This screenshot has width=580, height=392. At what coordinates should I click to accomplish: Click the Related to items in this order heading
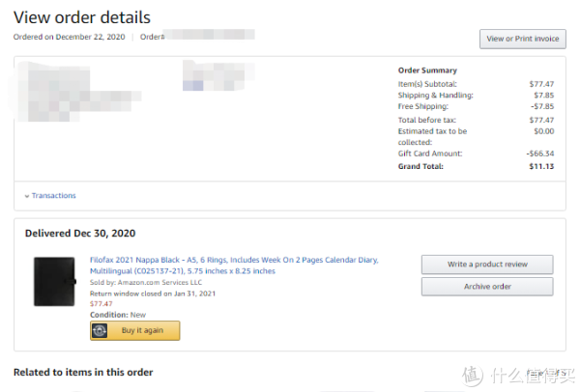[x=83, y=372]
